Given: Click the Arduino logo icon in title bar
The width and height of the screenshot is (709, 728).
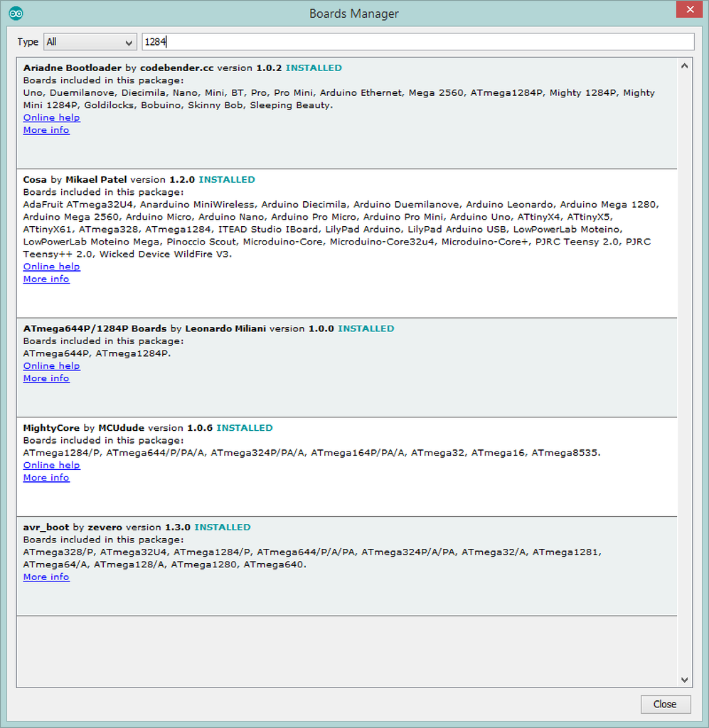Looking at the screenshot, I should [16, 14].
